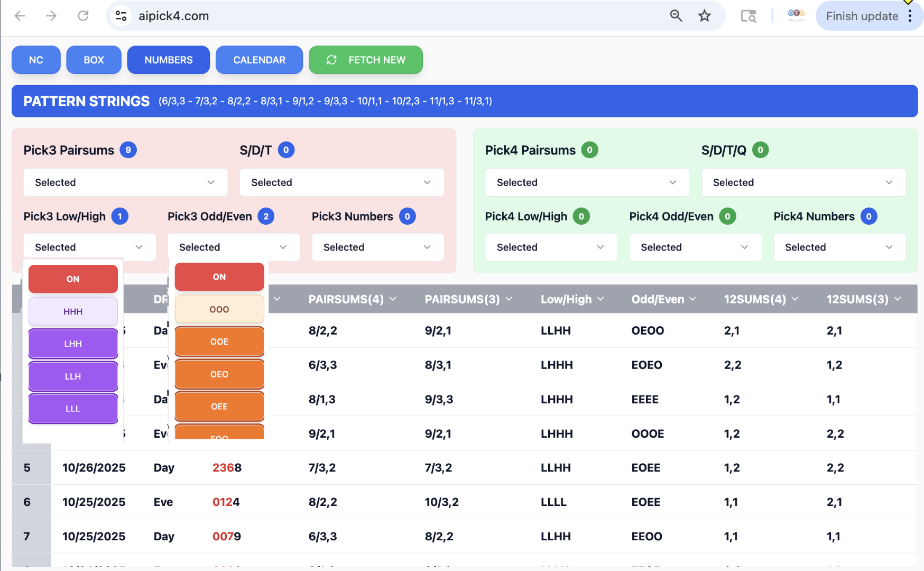924x571 pixels.
Task: Click the browser back arrow
Action: coord(20,16)
